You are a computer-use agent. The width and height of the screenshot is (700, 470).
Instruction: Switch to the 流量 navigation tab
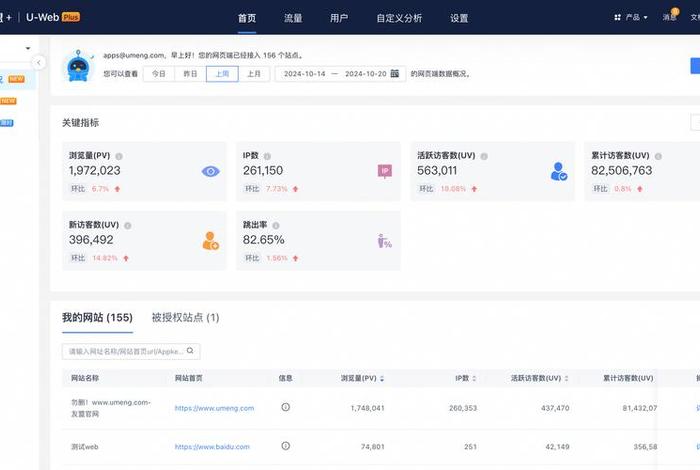(293, 18)
